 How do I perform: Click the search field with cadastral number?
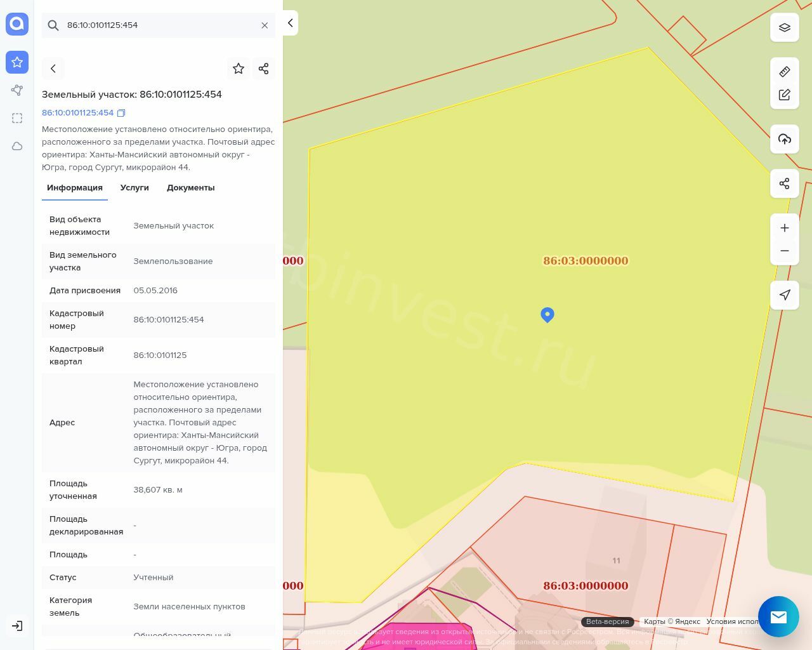point(159,25)
